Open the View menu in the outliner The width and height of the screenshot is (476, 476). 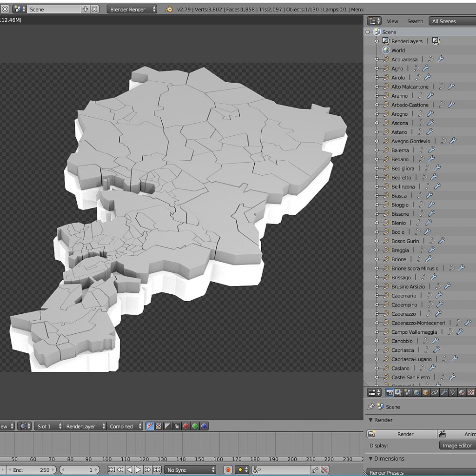(x=392, y=21)
